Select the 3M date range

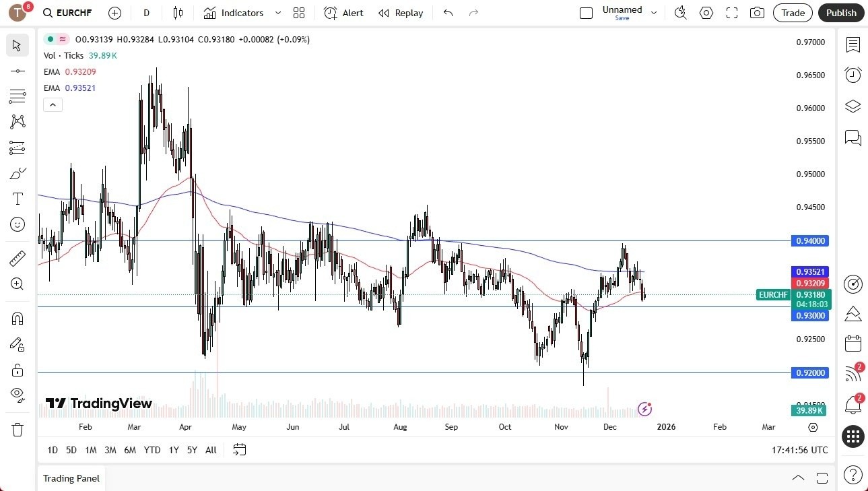coord(110,450)
